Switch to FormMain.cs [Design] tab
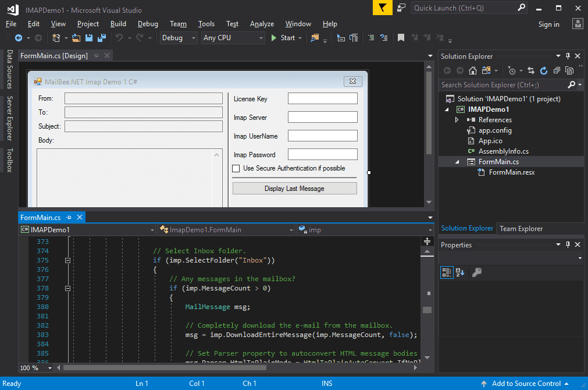The image size is (588, 390). 54,55
